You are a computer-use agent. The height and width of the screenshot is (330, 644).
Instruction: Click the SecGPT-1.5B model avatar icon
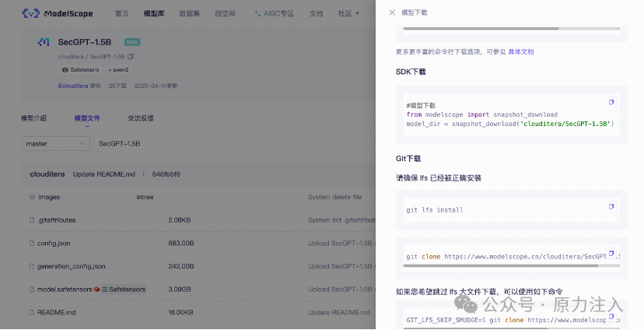click(x=44, y=42)
